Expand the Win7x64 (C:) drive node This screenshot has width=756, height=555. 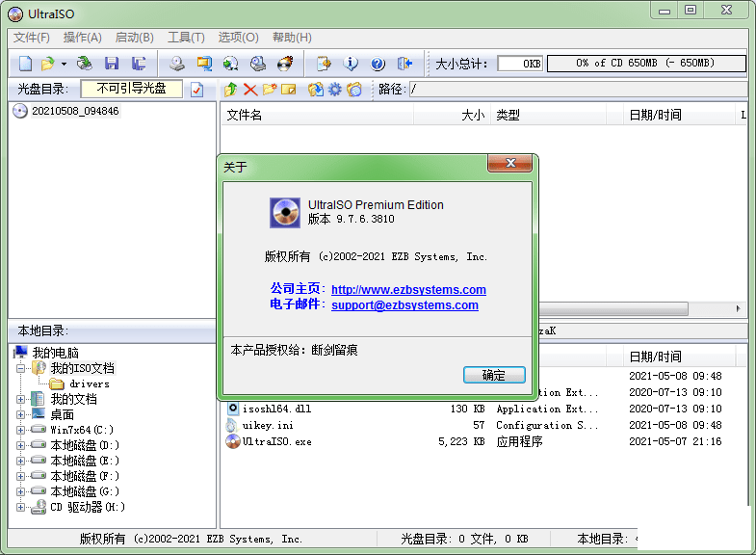tap(20, 430)
